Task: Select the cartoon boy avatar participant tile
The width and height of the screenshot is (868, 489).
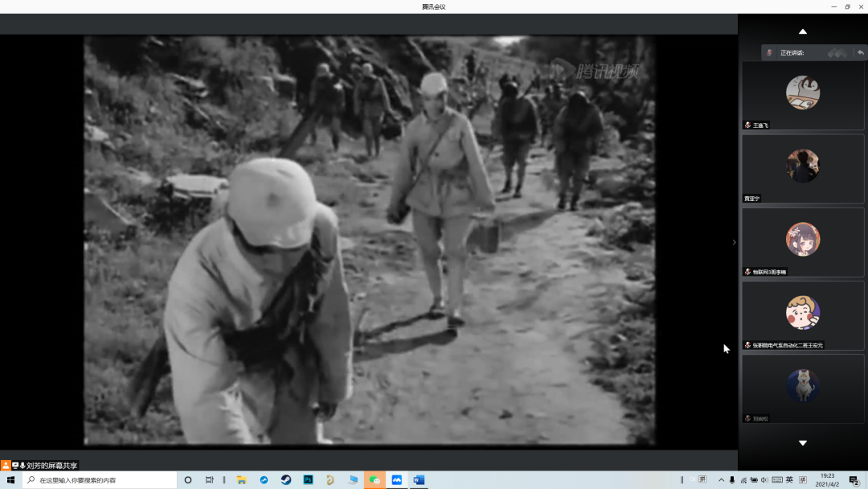Action: pyautogui.click(x=803, y=315)
